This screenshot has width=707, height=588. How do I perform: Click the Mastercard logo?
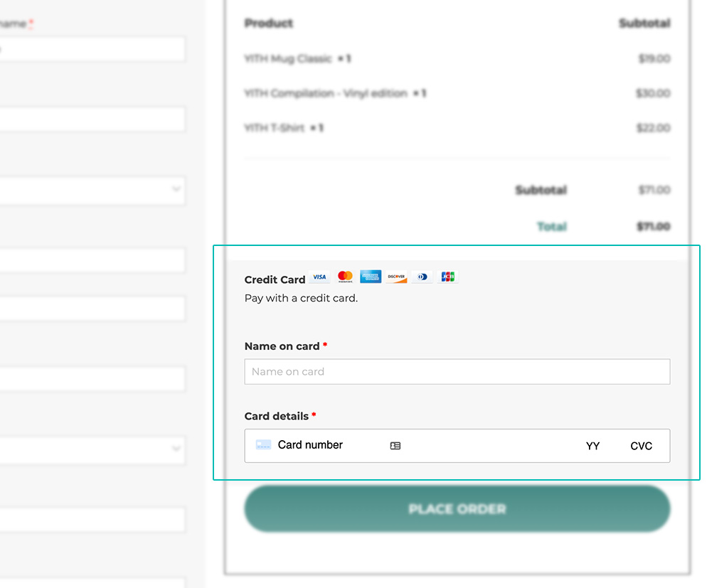[x=345, y=277]
